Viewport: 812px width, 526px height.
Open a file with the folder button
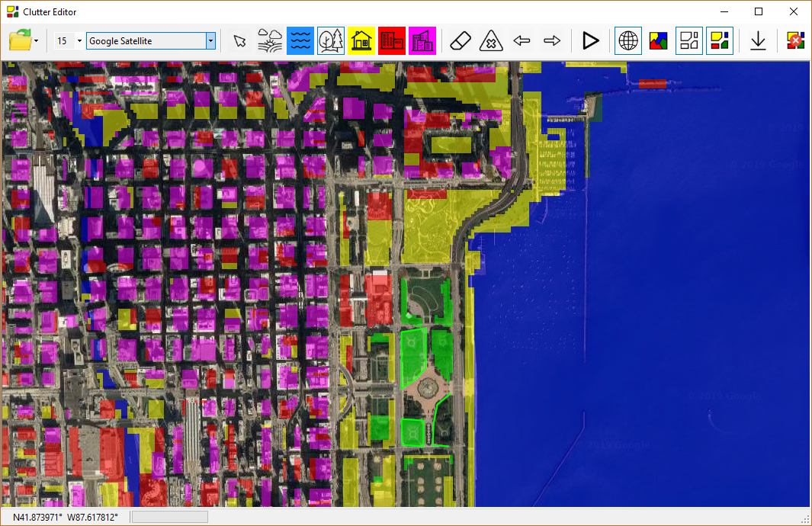point(20,40)
